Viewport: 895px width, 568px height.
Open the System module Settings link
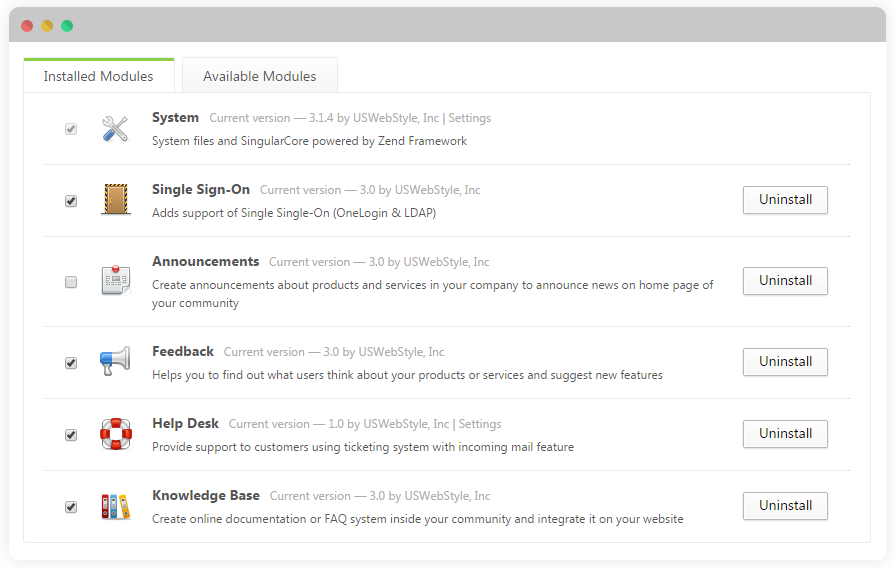click(x=469, y=118)
